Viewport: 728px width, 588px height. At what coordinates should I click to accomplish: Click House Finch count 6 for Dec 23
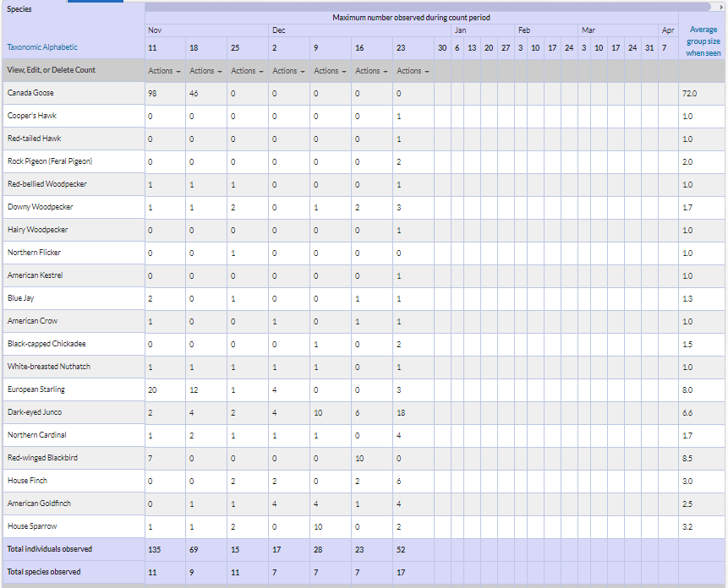click(x=398, y=482)
